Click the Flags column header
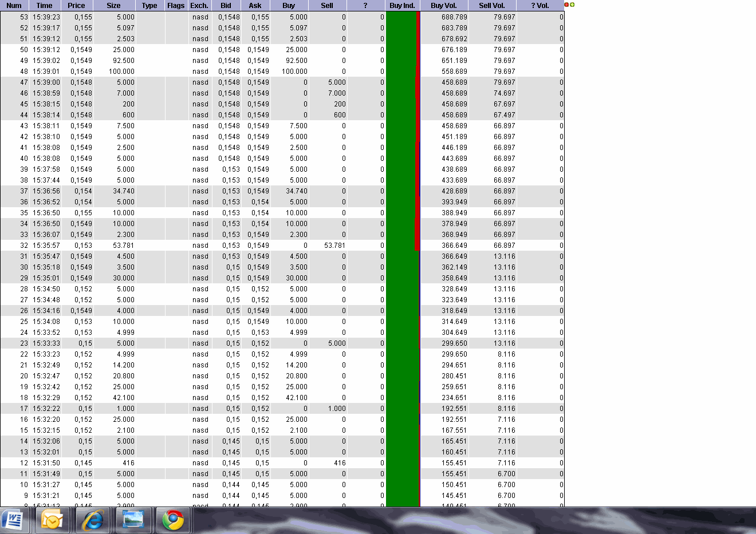 pos(176,6)
